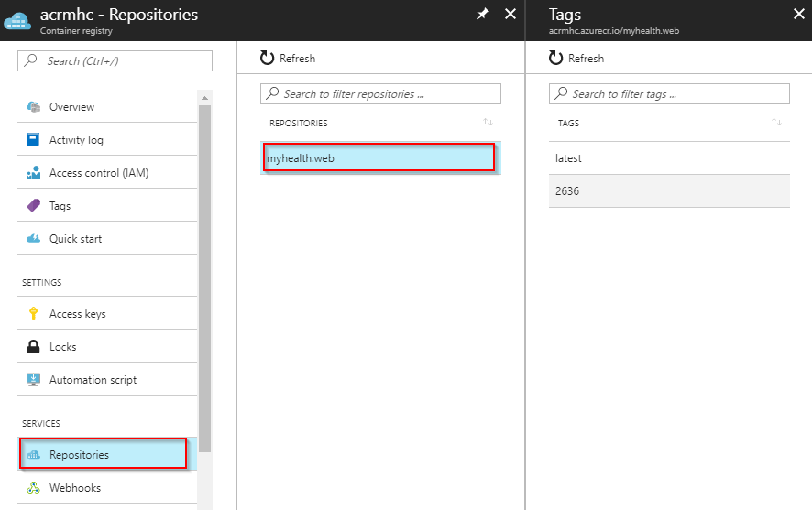Screen dimensions: 812x510
Task: Click the filter tags search field
Action: click(x=669, y=93)
